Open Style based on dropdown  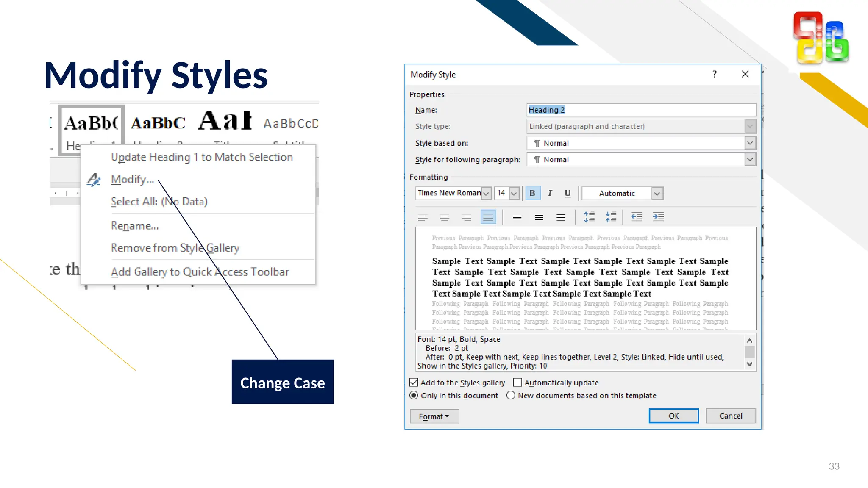click(750, 143)
